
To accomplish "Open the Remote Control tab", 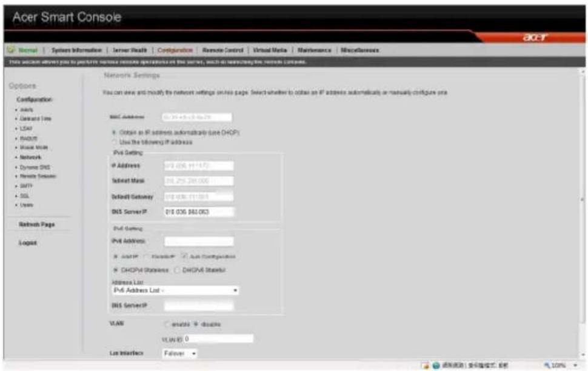I will [222, 50].
